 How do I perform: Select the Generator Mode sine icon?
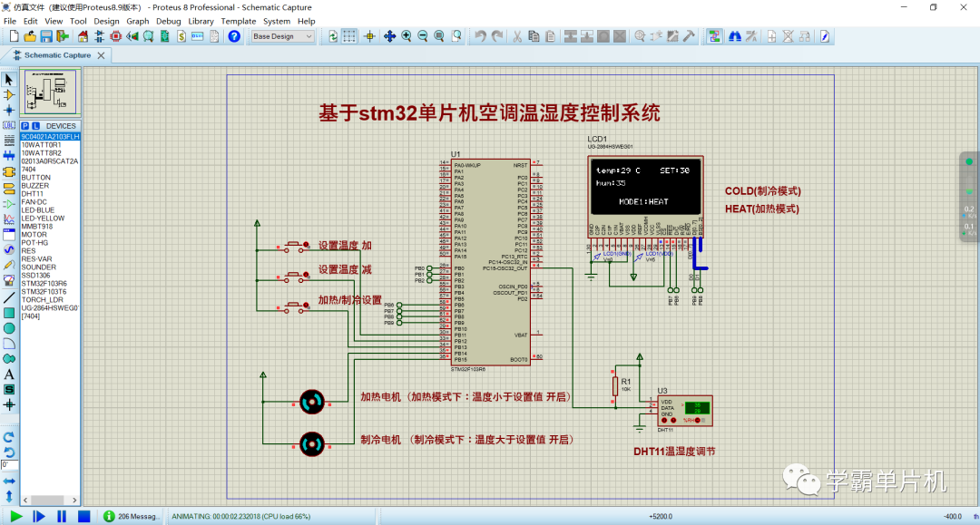pyautogui.click(x=9, y=249)
